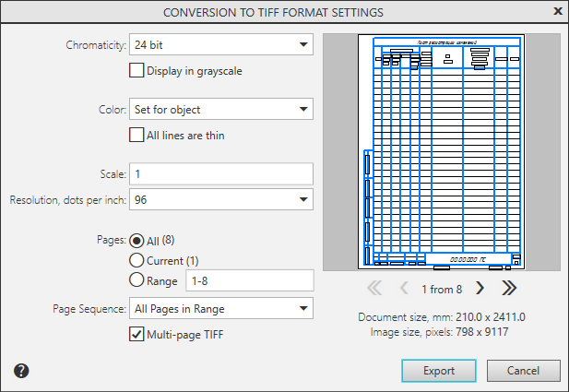Open help with the question mark icon

coord(21,371)
